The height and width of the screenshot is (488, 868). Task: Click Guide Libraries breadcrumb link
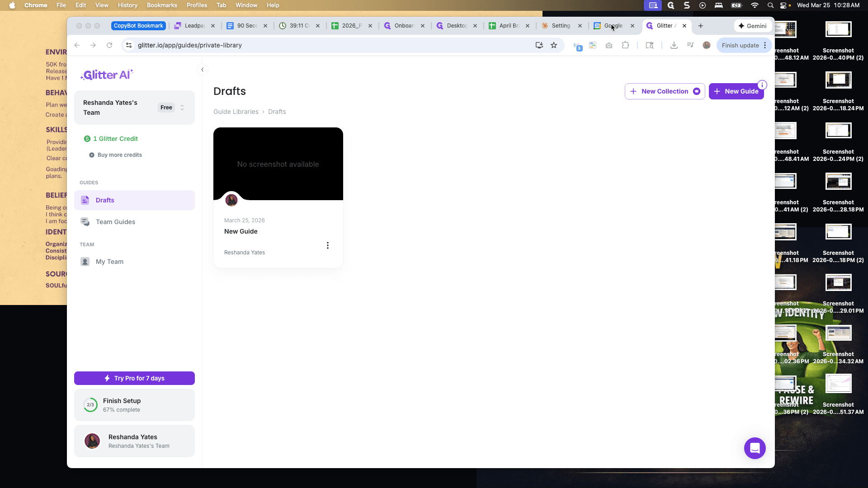(236, 112)
